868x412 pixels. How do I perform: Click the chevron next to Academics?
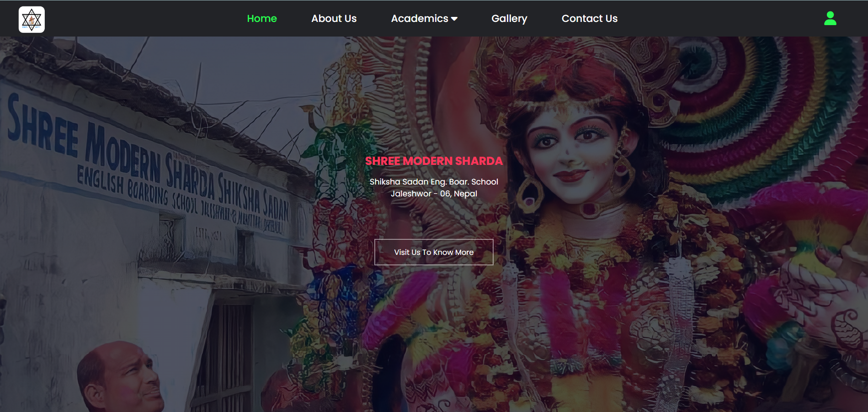click(453, 19)
